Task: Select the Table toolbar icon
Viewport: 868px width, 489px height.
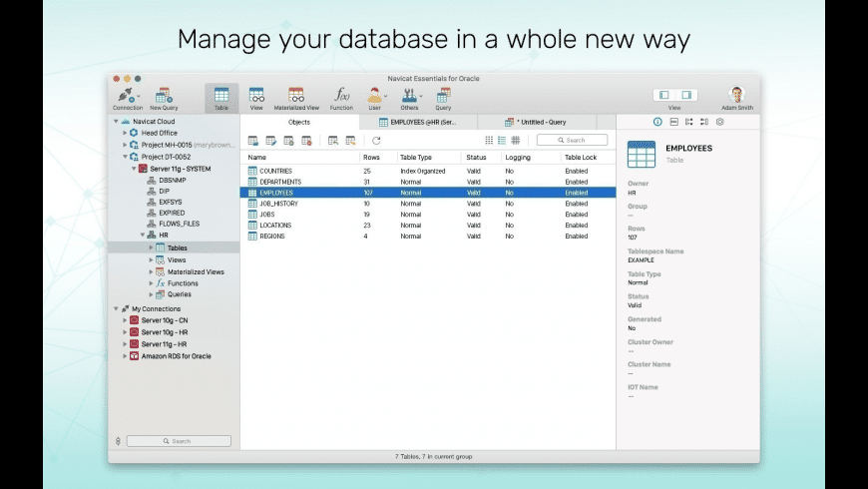Action: click(x=221, y=99)
